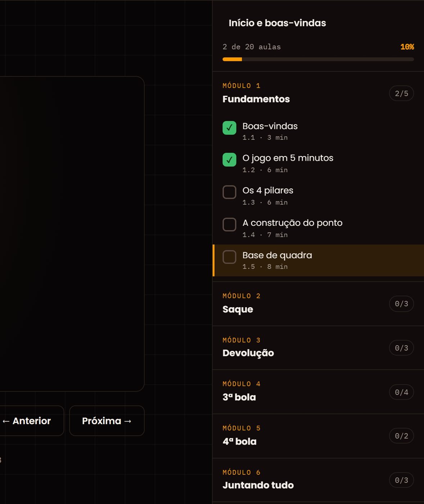Click the 0/3 badge next to Saque
Image resolution: width=424 pixels, height=504 pixels.
pyautogui.click(x=401, y=304)
